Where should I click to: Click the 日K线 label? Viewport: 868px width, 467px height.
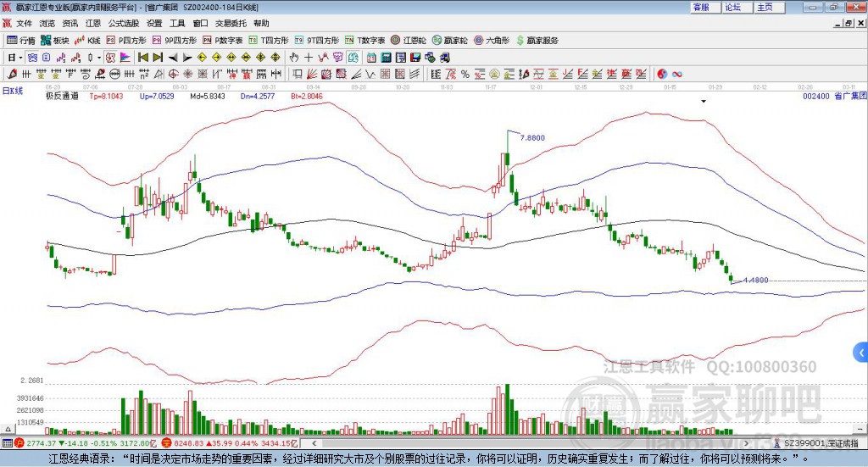click(x=13, y=91)
